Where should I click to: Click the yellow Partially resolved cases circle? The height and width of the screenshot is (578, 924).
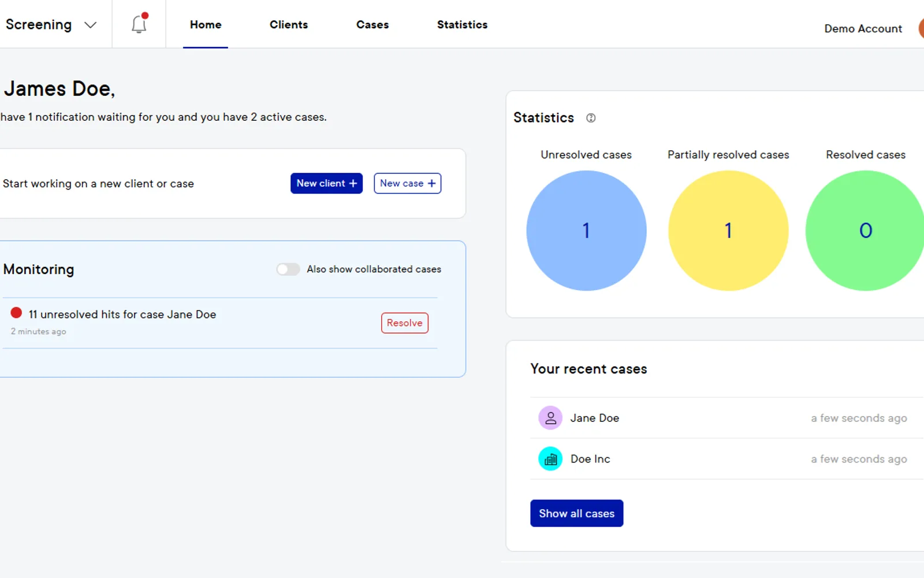point(728,231)
